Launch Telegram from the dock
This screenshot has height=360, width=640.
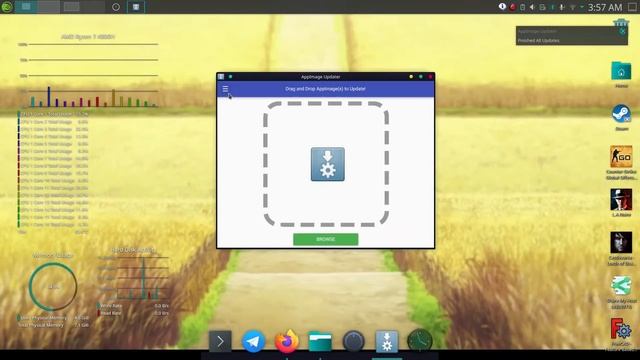253,341
